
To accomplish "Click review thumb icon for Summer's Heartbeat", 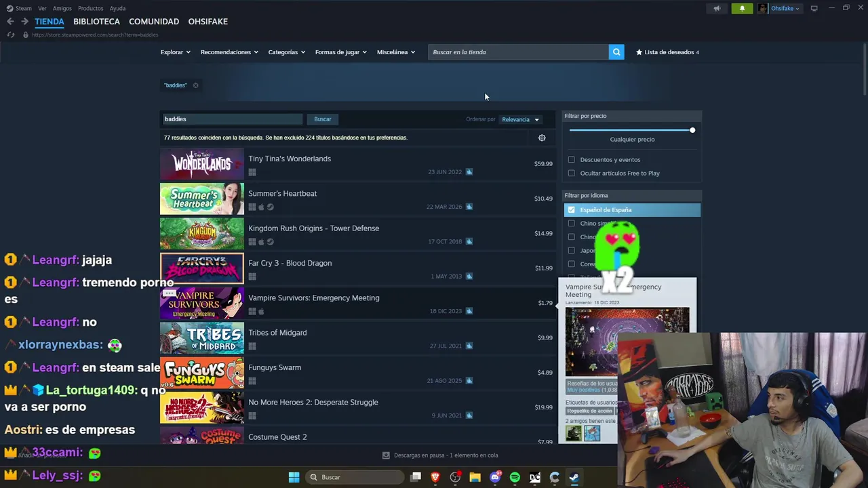I will click(x=469, y=207).
